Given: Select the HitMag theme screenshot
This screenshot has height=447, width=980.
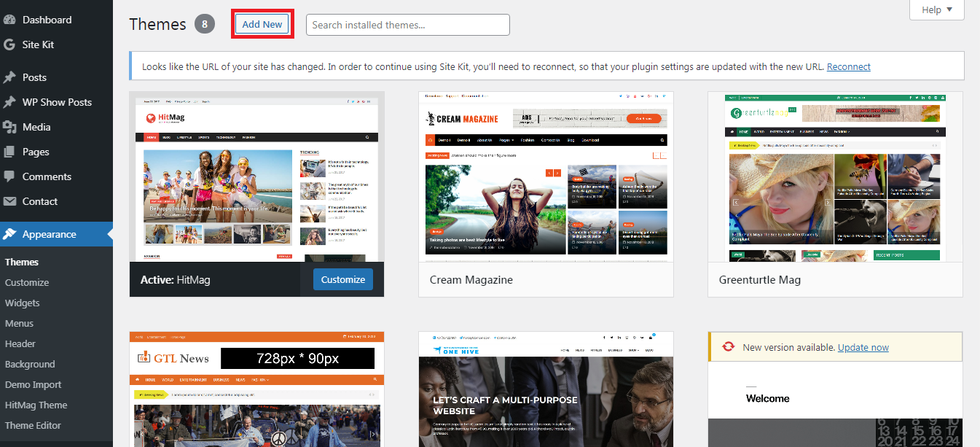Looking at the screenshot, I should tap(256, 176).
